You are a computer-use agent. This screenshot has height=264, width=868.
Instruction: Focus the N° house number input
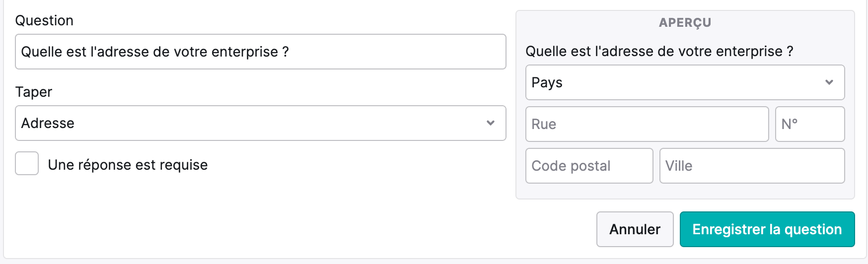(x=810, y=124)
